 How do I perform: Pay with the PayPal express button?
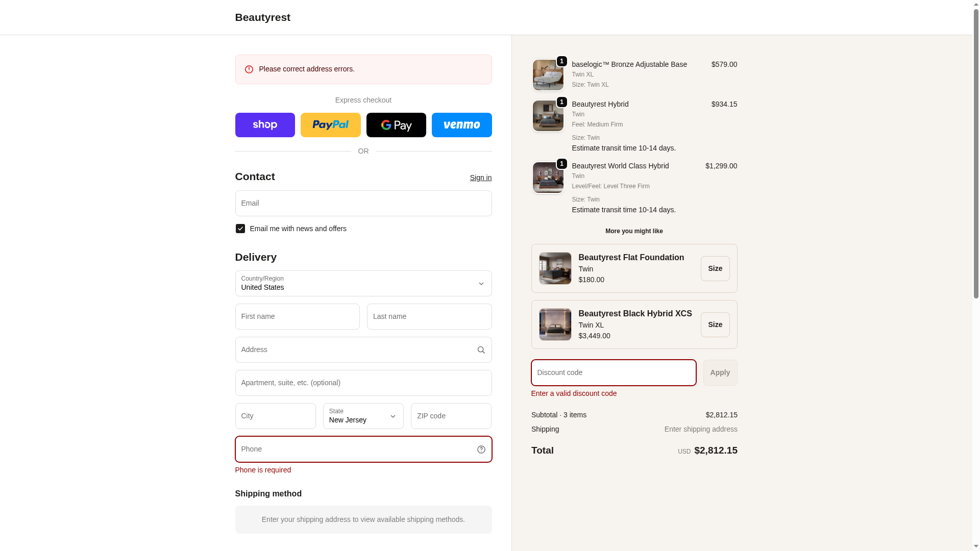pyautogui.click(x=330, y=125)
